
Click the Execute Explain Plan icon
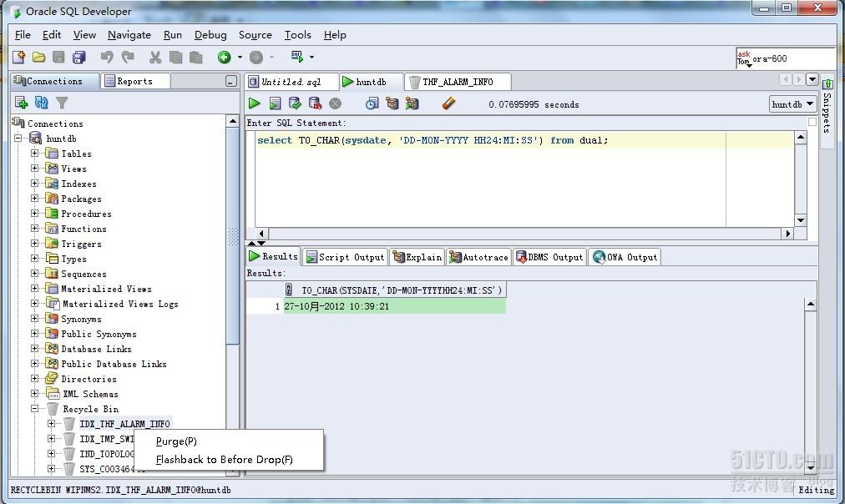[392, 103]
